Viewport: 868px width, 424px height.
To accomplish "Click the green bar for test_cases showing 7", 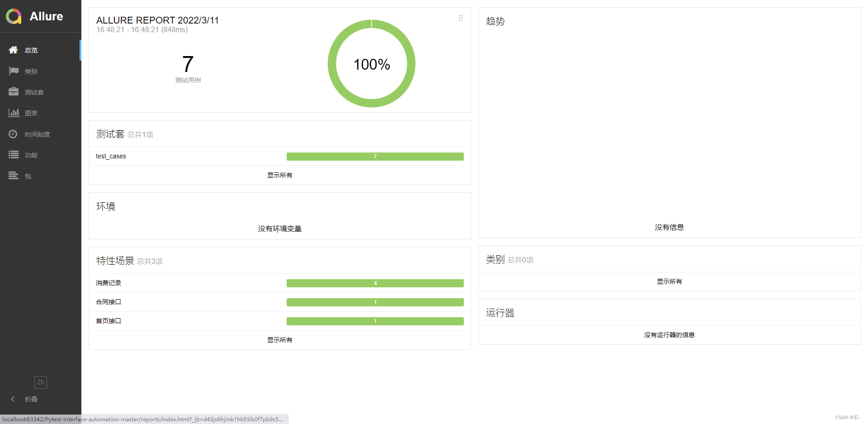I will pos(375,157).
